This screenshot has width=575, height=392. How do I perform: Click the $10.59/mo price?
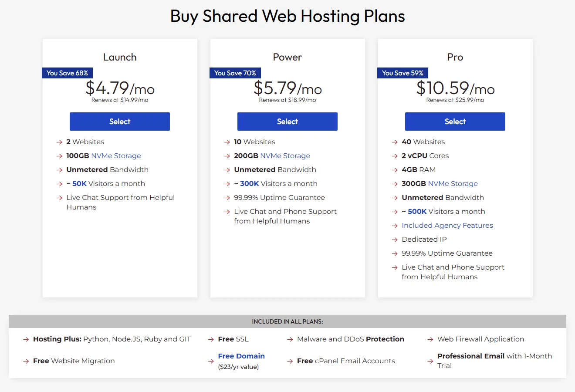(455, 88)
